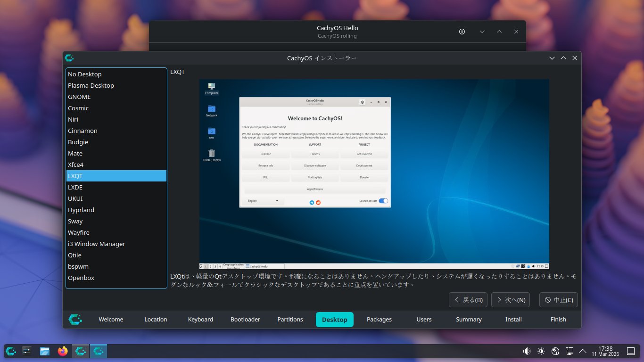
Task: Choose "Budgie" in the desktop list
Action: (x=116, y=142)
